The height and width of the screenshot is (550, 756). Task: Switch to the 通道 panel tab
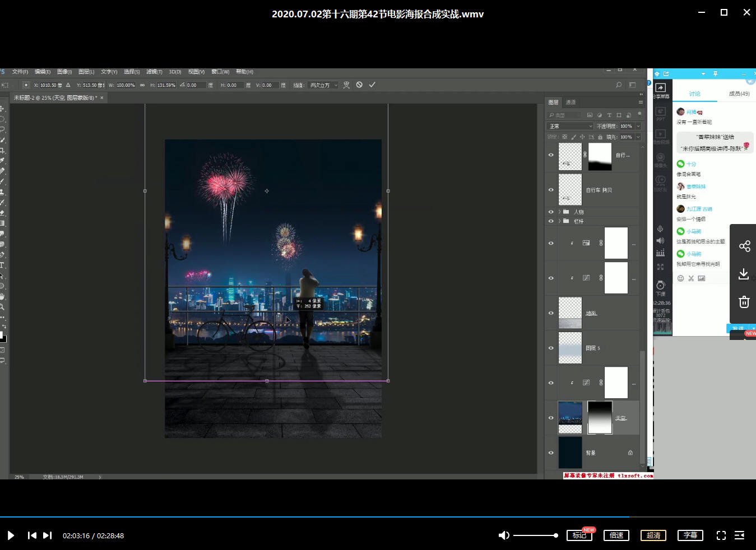tap(571, 102)
